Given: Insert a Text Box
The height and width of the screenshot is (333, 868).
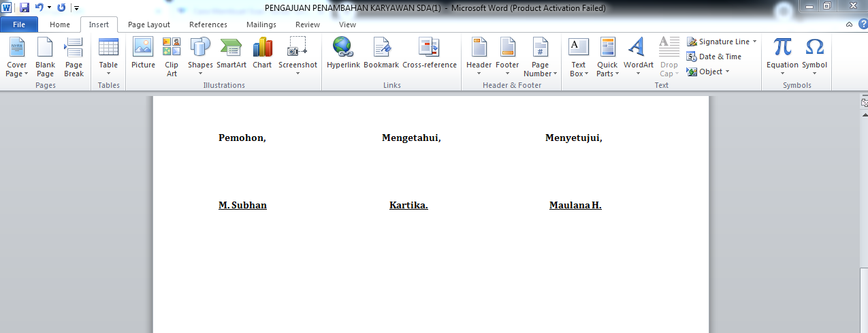Looking at the screenshot, I should tap(578, 57).
